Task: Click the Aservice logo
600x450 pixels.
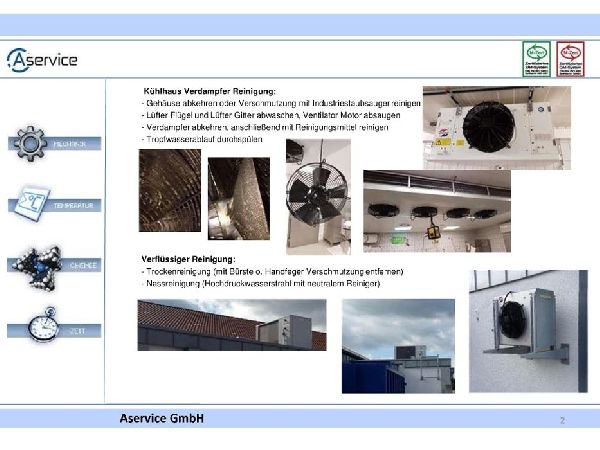Action: coord(42,61)
